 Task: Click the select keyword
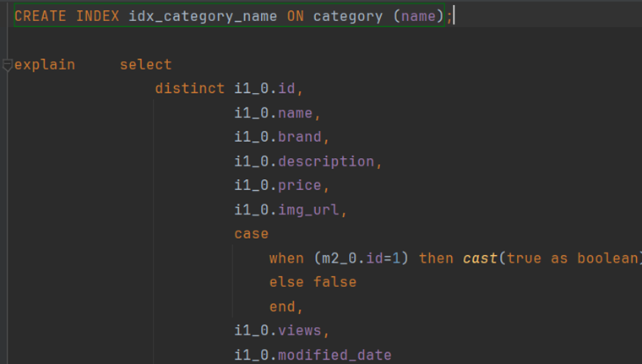coord(146,65)
